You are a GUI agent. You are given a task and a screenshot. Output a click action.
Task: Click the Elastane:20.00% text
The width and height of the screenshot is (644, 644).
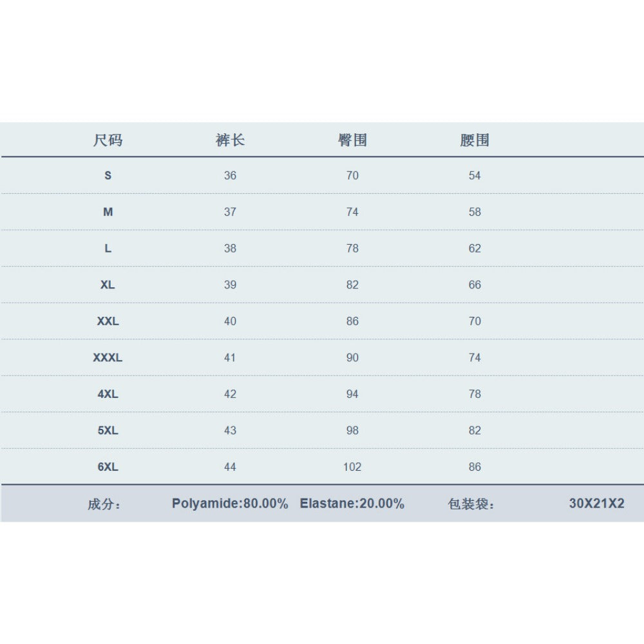[352, 504]
